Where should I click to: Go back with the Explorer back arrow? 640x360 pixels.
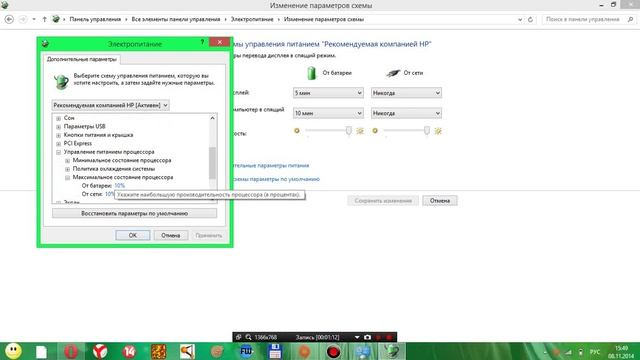click(x=9, y=19)
